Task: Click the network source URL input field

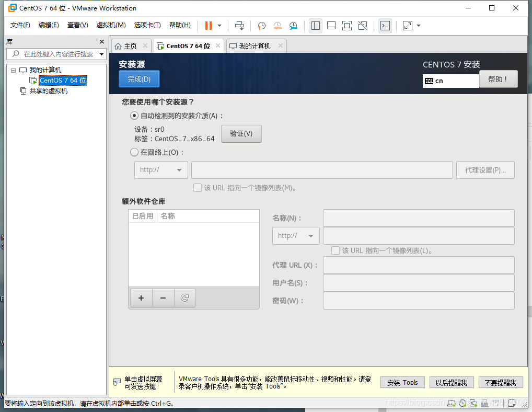Action: [x=322, y=170]
